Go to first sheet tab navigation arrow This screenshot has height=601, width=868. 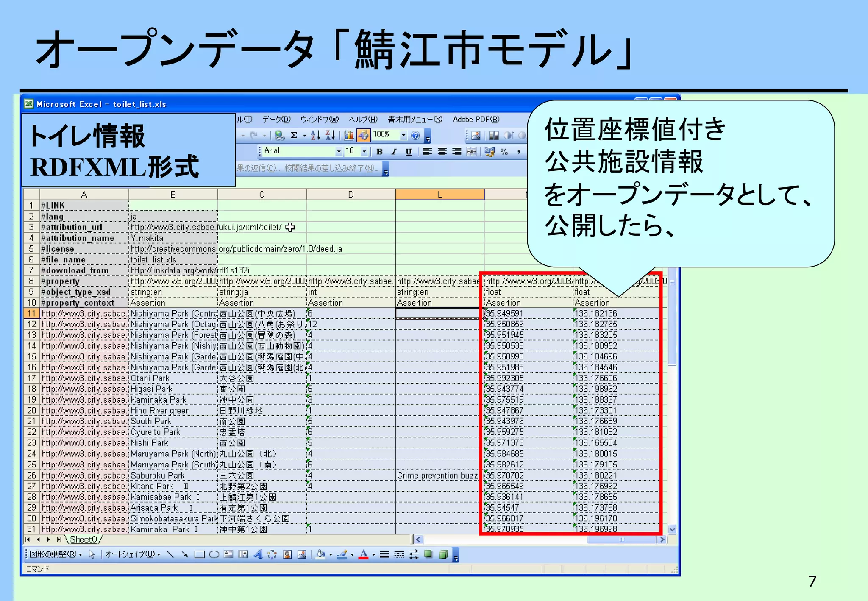(28, 540)
